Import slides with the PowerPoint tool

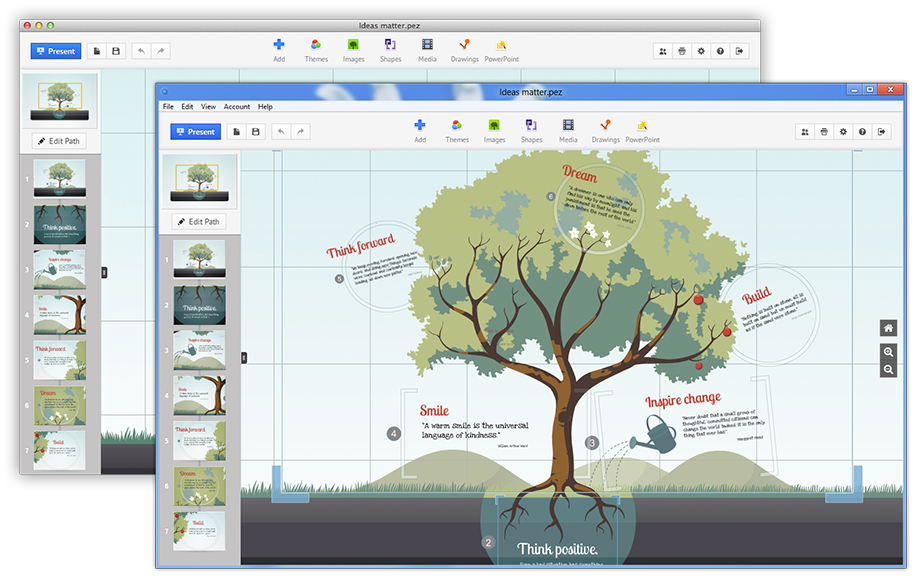(643, 129)
